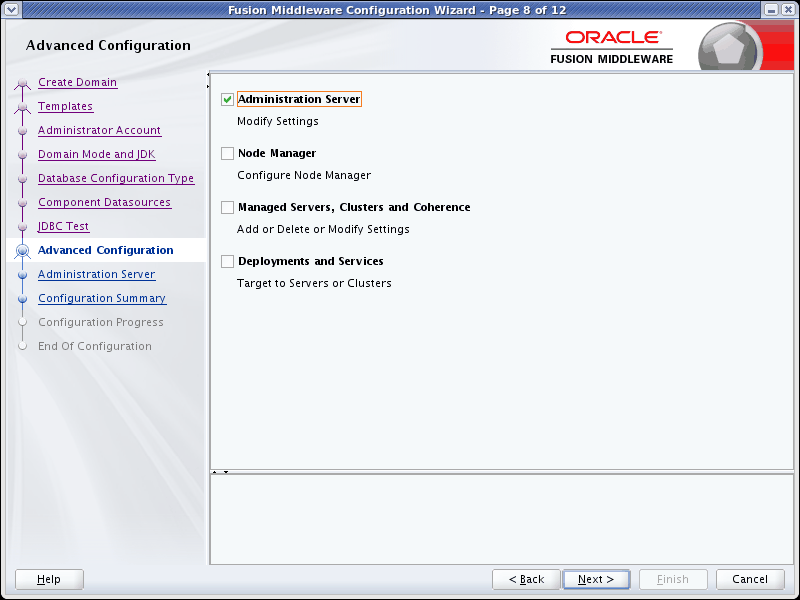Minimize the Configuration Wizard window
Screen dimensions: 800x600
[772, 10]
